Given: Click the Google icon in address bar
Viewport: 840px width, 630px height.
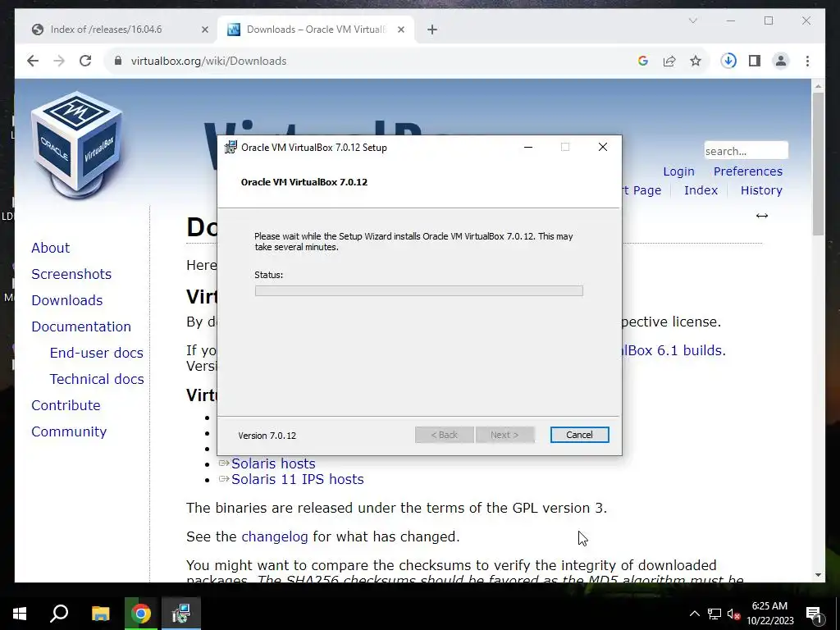Looking at the screenshot, I should tap(643, 61).
